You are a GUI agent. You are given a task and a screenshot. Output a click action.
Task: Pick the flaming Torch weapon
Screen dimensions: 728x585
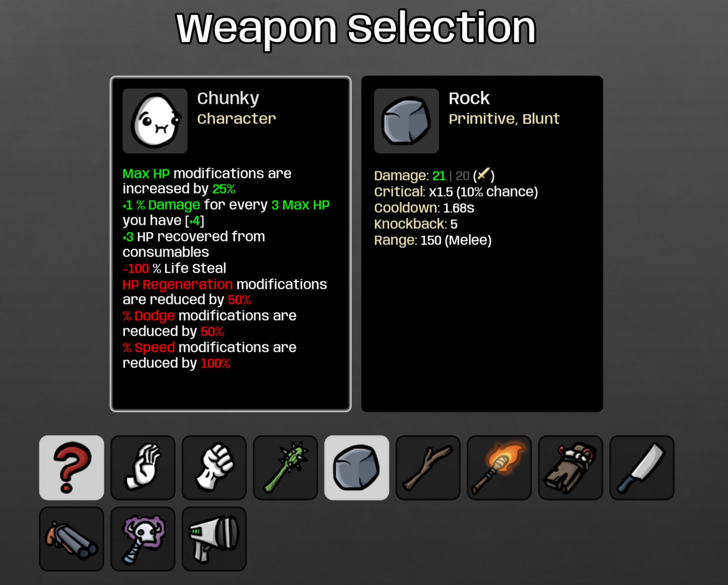tap(499, 467)
